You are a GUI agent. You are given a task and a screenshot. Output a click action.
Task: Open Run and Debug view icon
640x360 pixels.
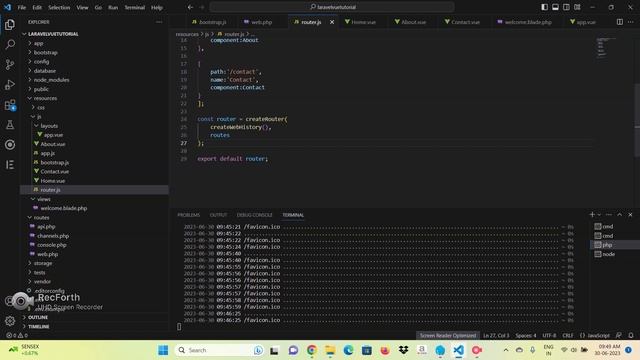tap(10, 84)
